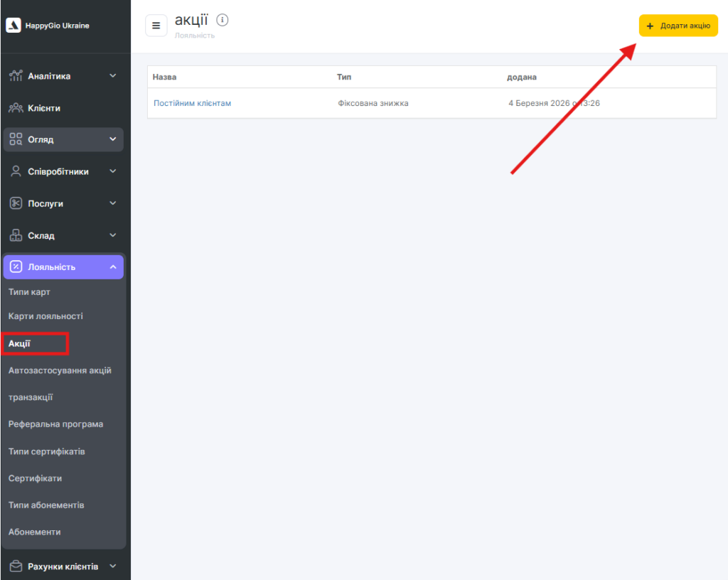This screenshot has width=728, height=580.
Task: Click the Співробітники person icon
Action: (x=16, y=171)
